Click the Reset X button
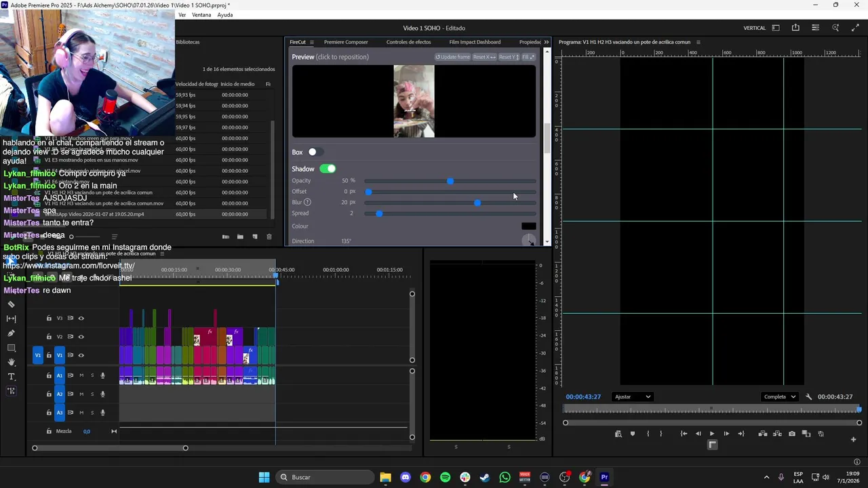 (x=484, y=57)
